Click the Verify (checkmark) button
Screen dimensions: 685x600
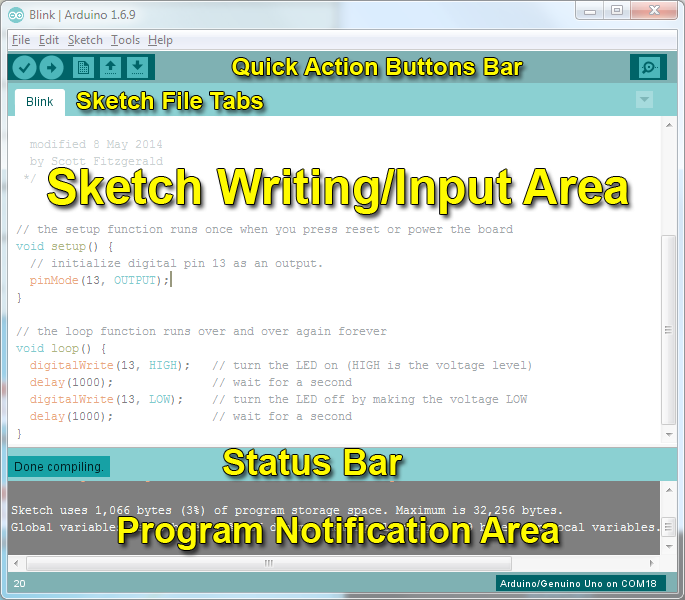coord(24,67)
